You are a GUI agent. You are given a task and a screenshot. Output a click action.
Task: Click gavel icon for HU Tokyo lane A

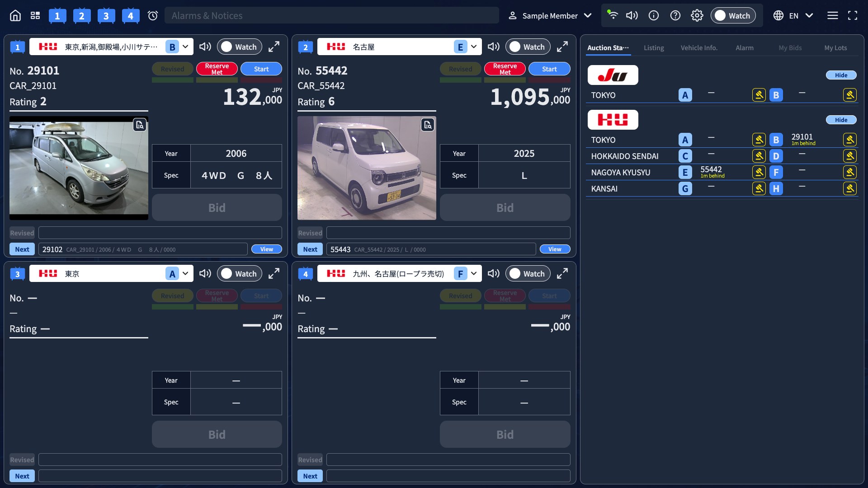click(x=759, y=140)
